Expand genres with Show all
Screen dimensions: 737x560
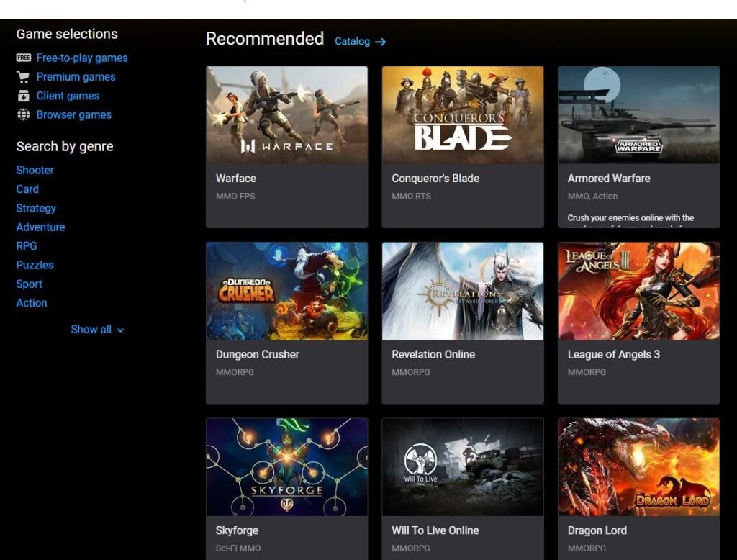pos(97,330)
